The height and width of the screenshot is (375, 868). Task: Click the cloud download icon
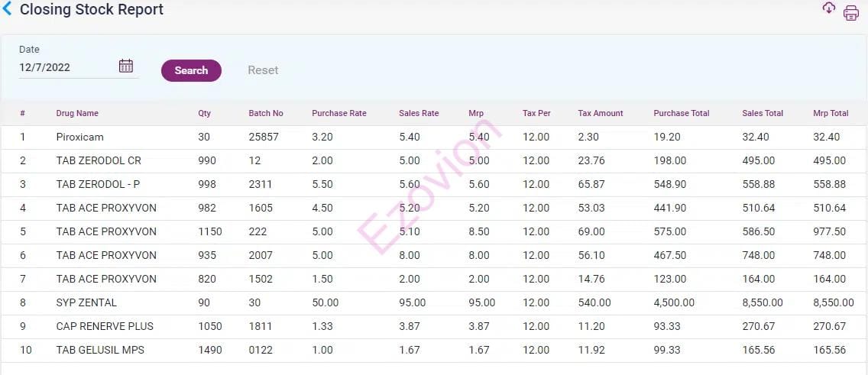(829, 8)
